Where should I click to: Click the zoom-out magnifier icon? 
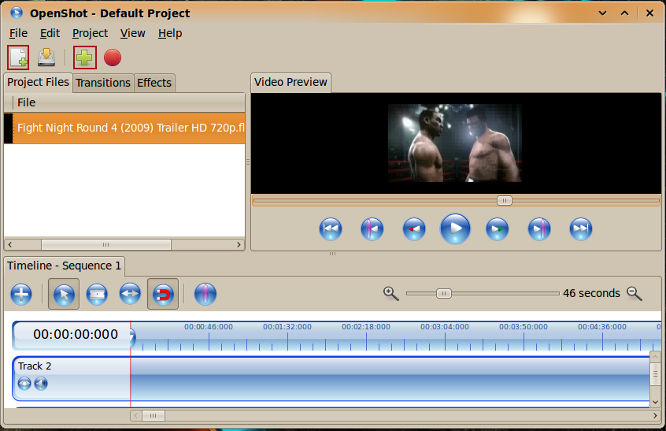635,293
